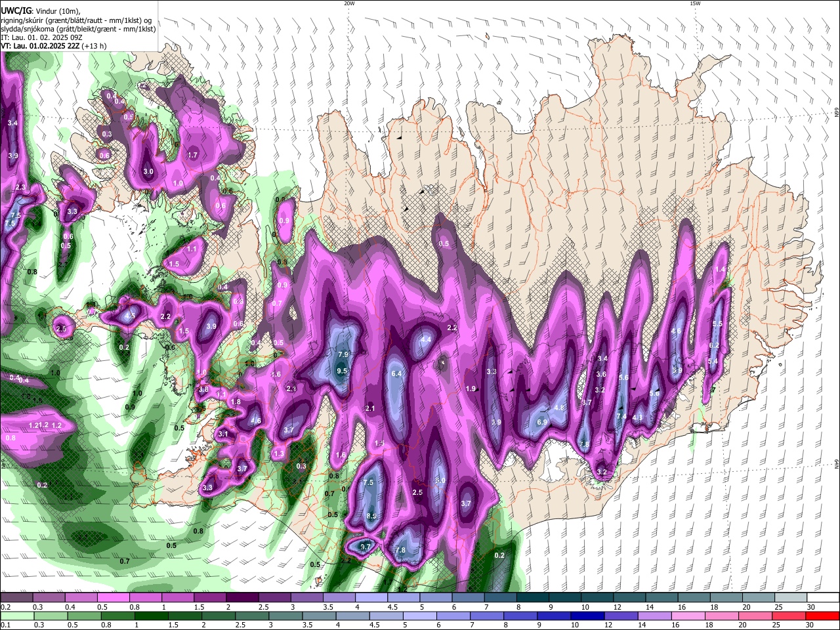Click the "15W" longitude label

point(695,3)
